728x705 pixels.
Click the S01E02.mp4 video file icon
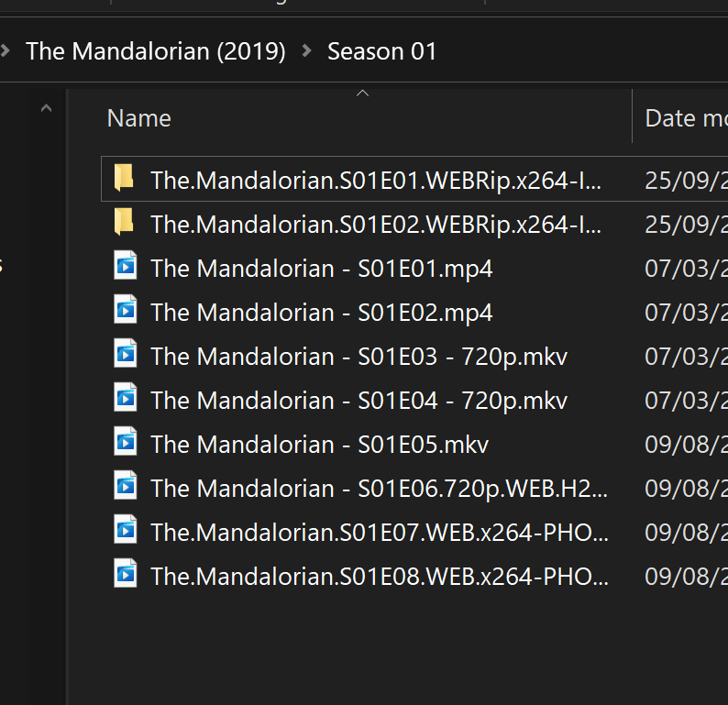125,311
